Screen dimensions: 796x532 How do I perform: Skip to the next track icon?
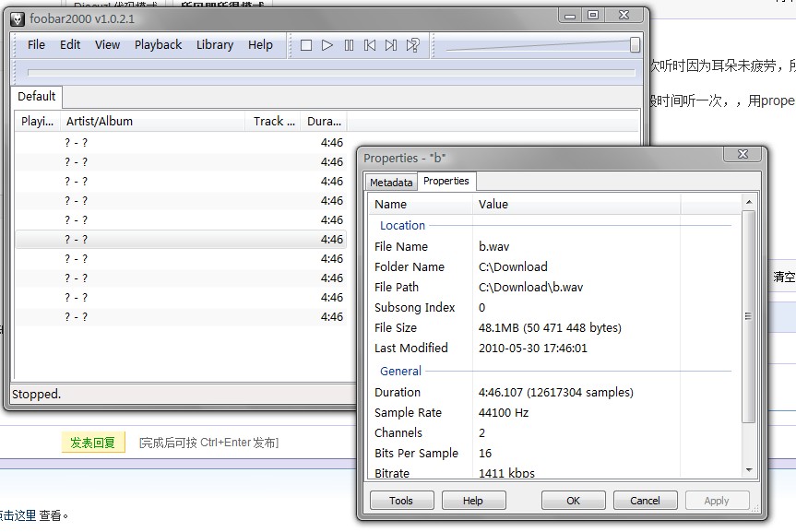tap(391, 45)
